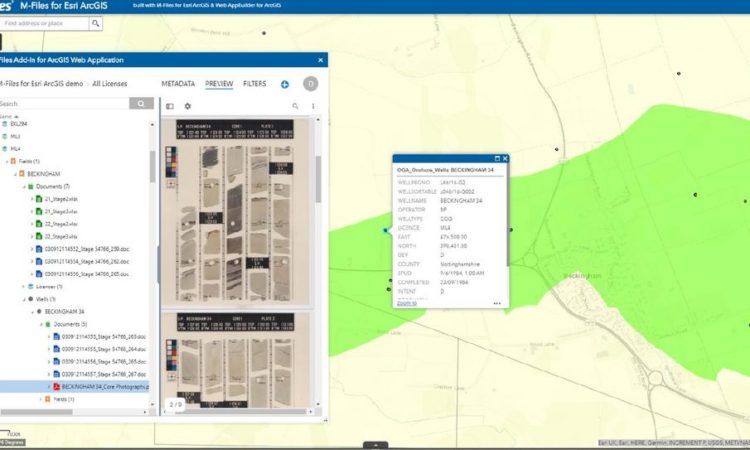Open the round user avatar menu
Viewport: 750px width, 450px height.
coord(310,84)
